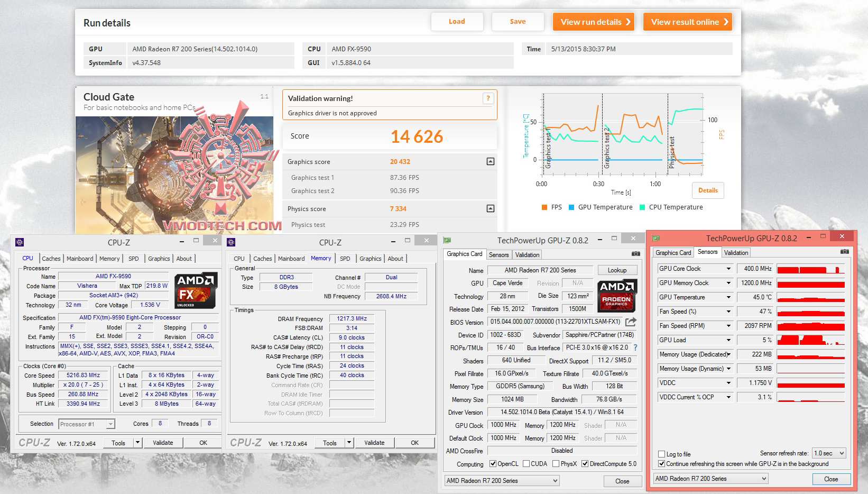Image resolution: width=868 pixels, height=494 pixels.
Task: Open Mainboard tab in CPU-Z window showing Processor info
Action: click(80, 259)
